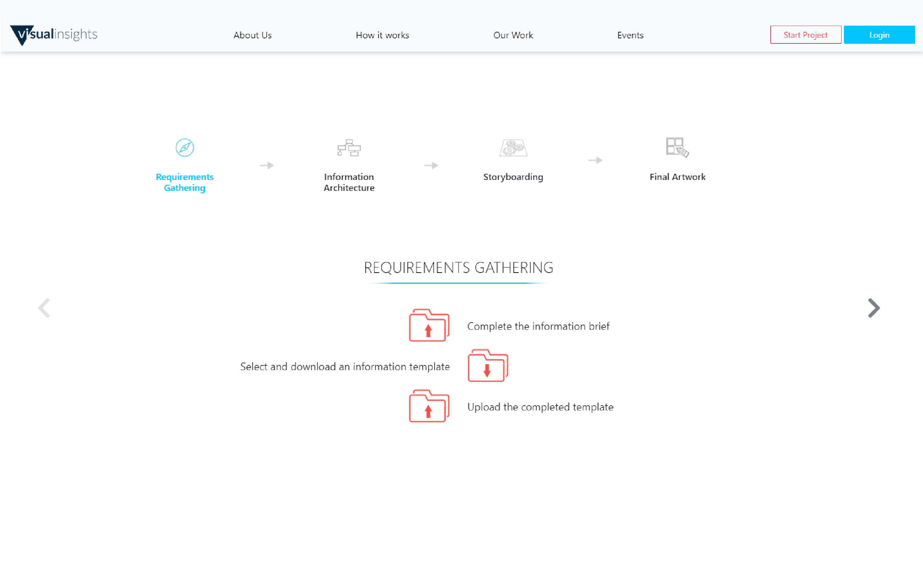Click the Requirements Gathering step label
The width and height of the screenshot is (923, 588).
[x=185, y=182]
